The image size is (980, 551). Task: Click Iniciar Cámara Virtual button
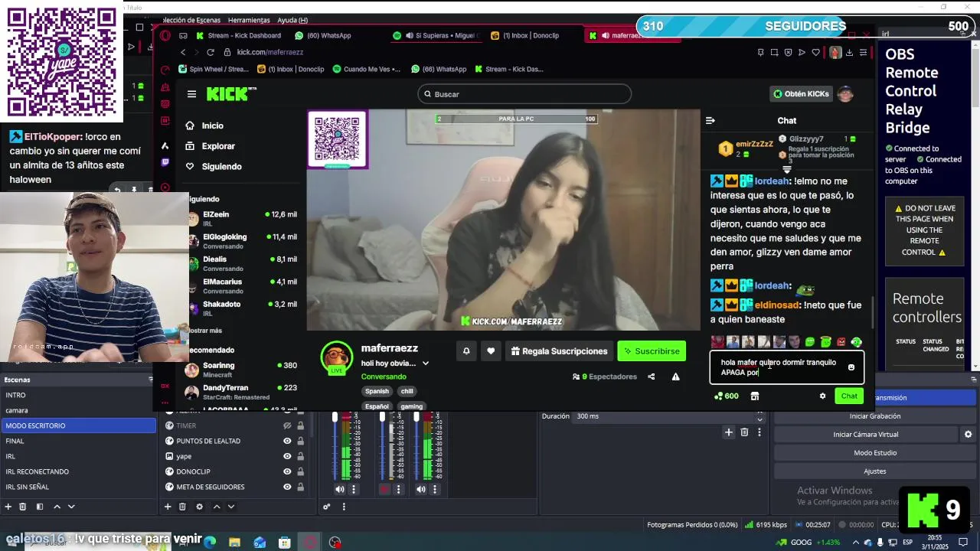pos(866,435)
